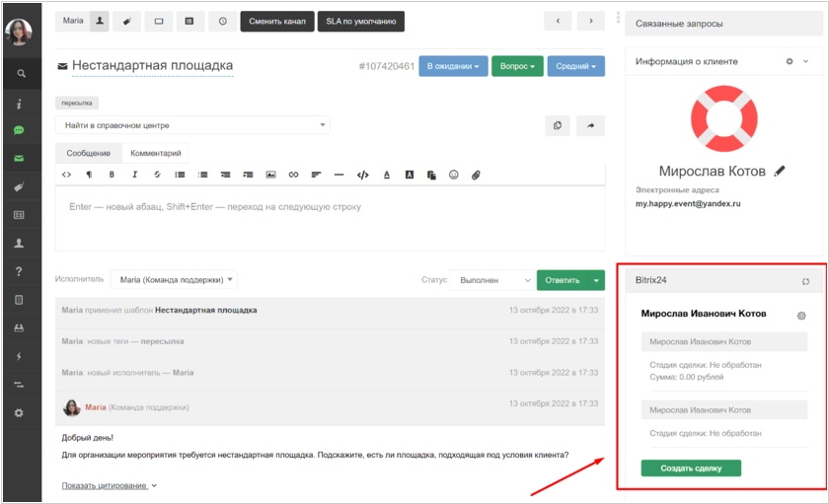829x504 pixels.
Task: Open the Статус Выполнен dropdown
Action: [491, 280]
